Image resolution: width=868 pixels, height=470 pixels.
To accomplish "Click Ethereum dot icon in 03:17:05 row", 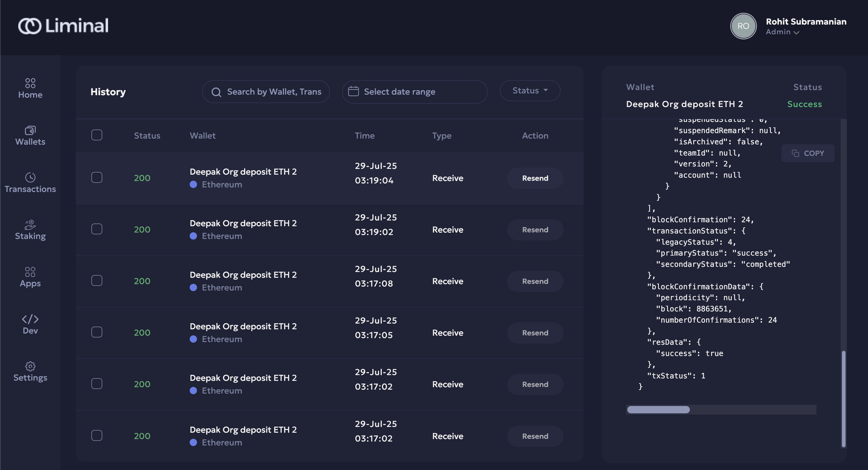I will point(193,339).
